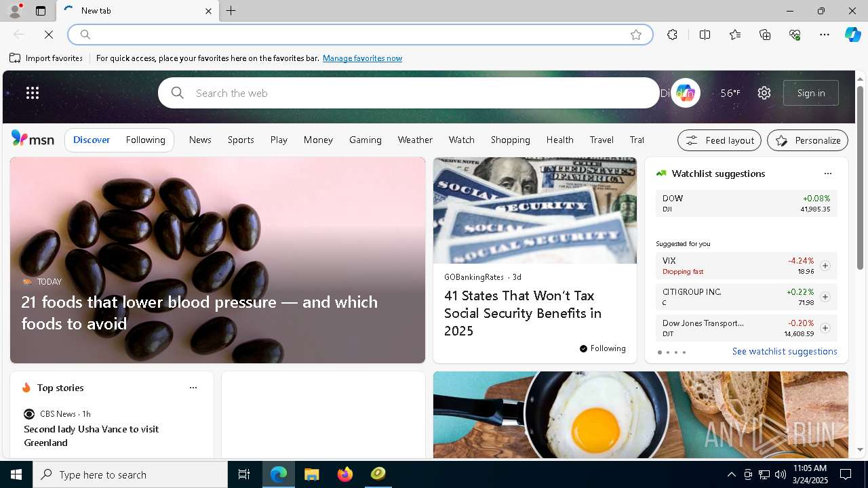The image size is (868, 488).
Task: Select the second watchlist carousel dot
Action: point(668,352)
